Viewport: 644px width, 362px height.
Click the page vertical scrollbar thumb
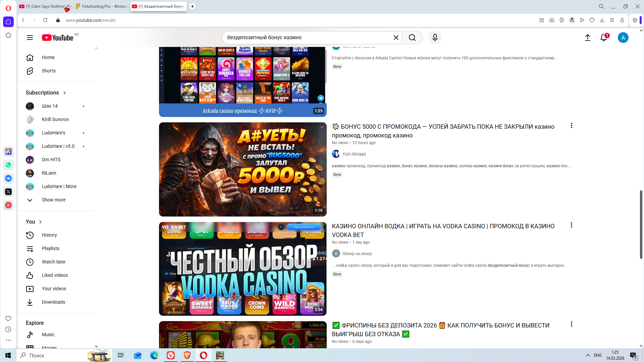(641, 225)
